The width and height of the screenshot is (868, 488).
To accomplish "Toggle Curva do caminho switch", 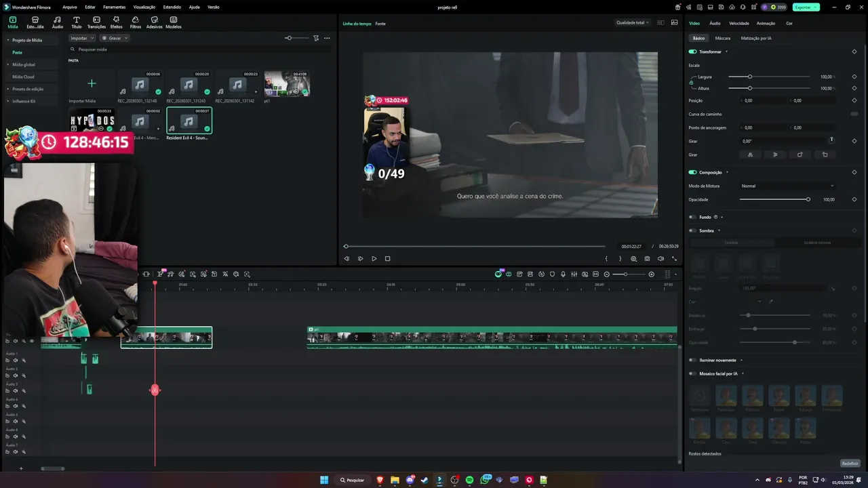I will tap(854, 114).
